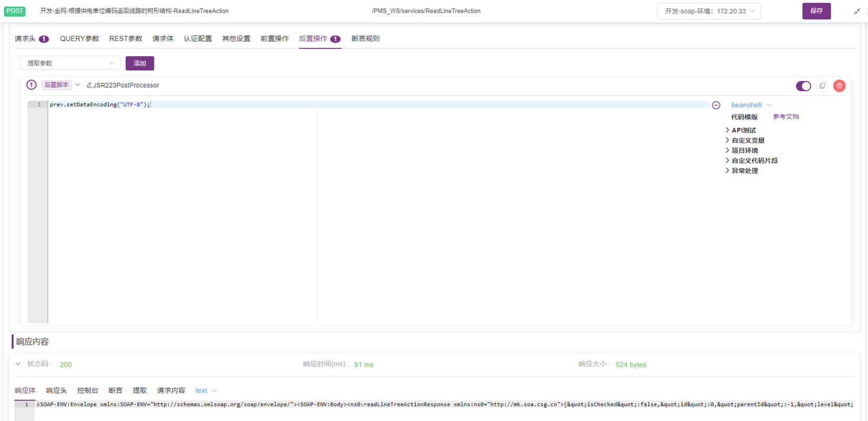Collapse the 后置脚本 chevron

(78, 85)
